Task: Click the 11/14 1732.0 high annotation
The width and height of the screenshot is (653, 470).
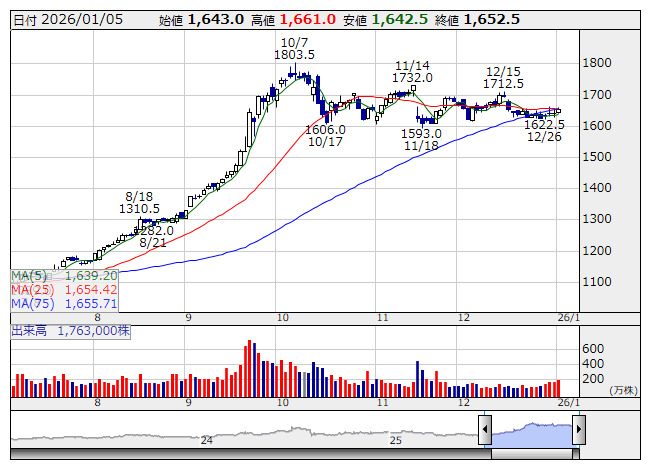Action: 412,72
